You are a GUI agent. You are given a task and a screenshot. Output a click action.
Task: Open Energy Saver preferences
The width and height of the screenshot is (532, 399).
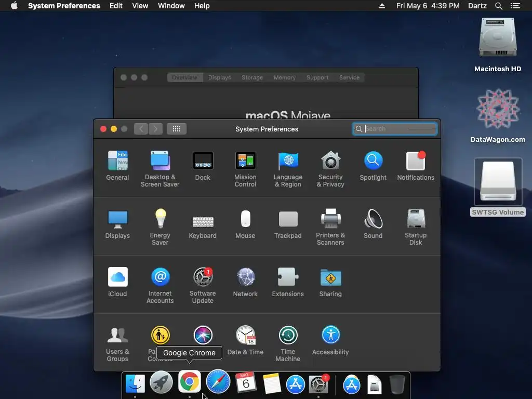tap(160, 228)
